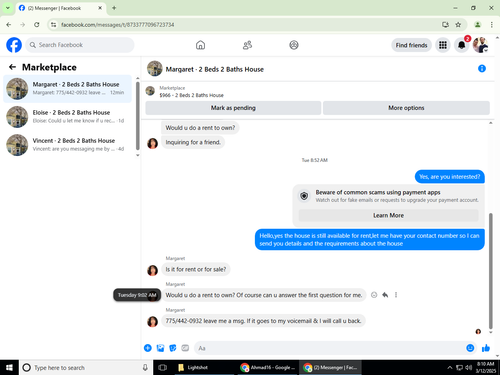
Task: Reload the page
Action: (37, 25)
